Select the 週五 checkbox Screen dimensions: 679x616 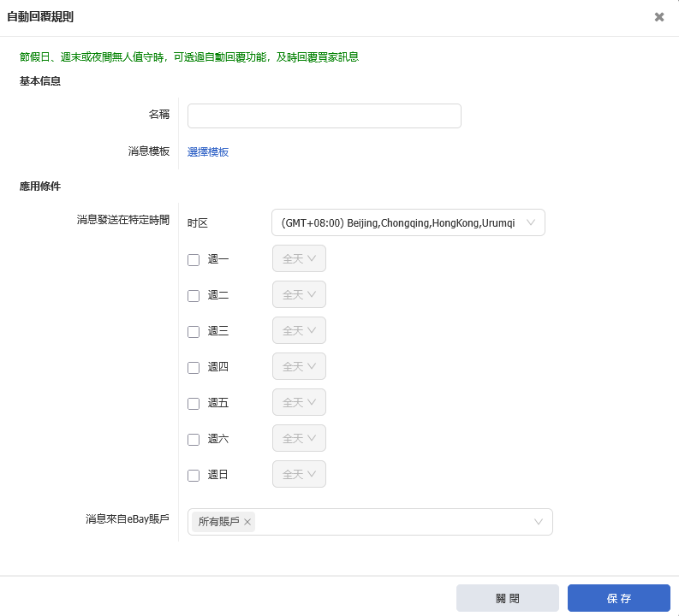pyautogui.click(x=194, y=404)
